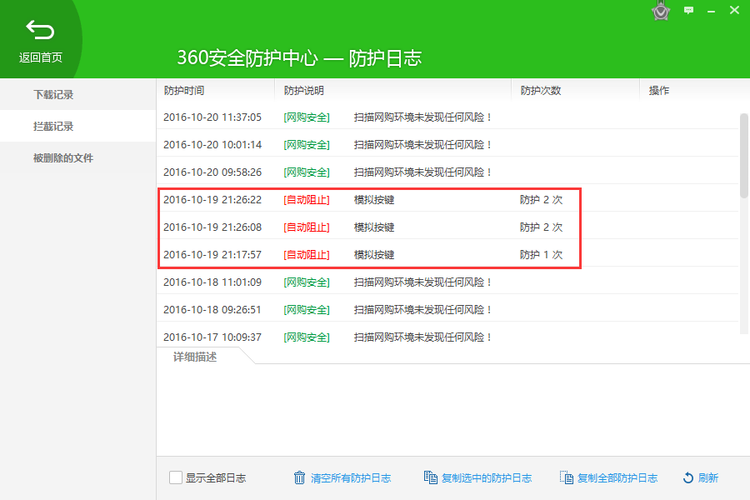This screenshot has width=750, height=500.
Task: Click the copy selected log icon
Action: (430, 478)
